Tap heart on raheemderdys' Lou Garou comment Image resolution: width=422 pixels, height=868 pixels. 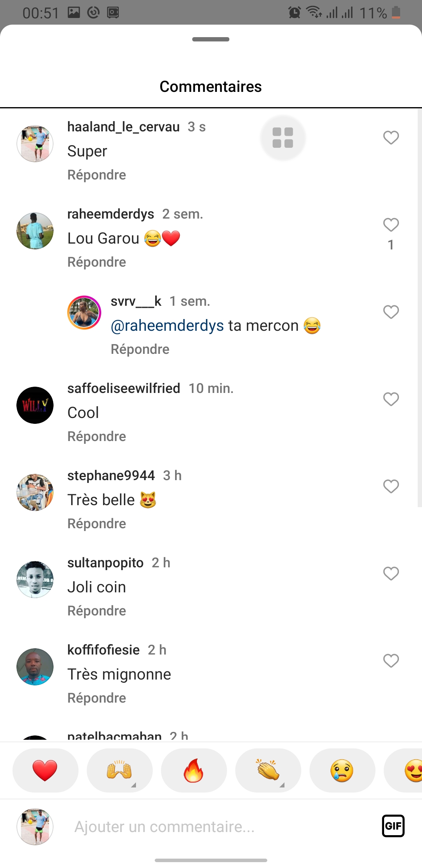click(391, 225)
